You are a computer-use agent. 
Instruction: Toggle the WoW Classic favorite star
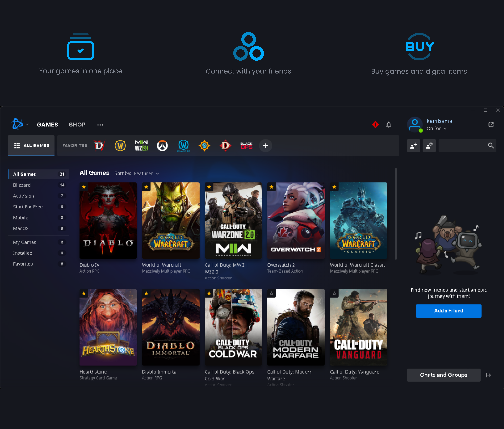[334, 187]
